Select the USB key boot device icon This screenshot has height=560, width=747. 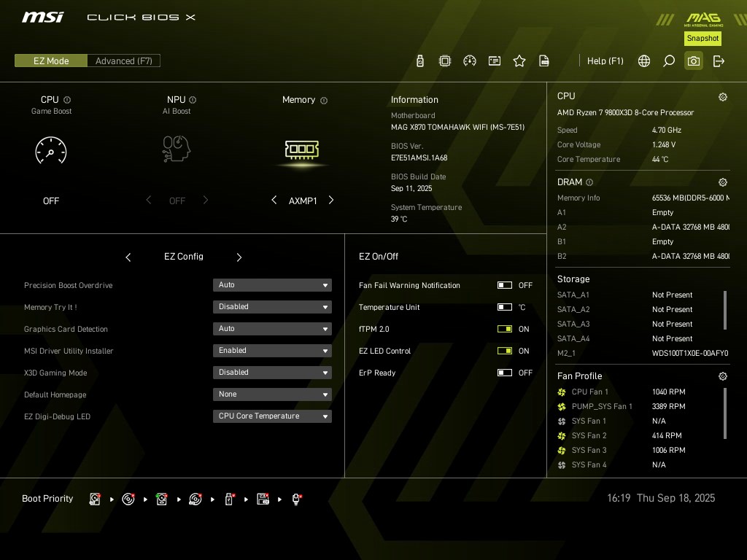(229, 499)
